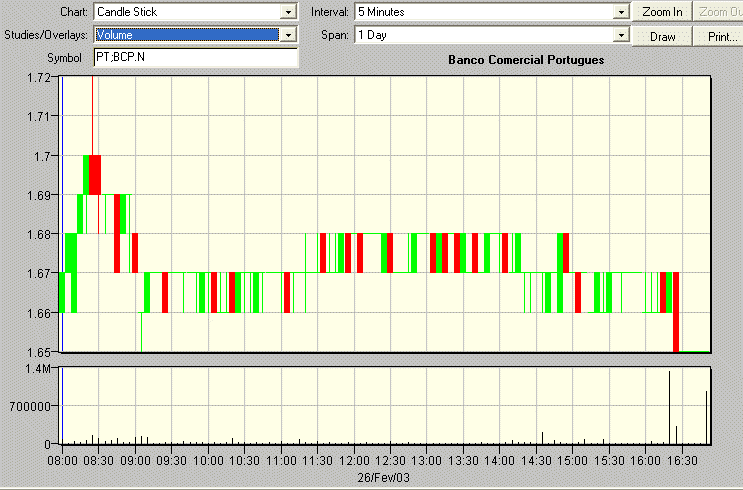
Task: Click the 10:00 time axis label
Action: pyautogui.click(x=208, y=460)
